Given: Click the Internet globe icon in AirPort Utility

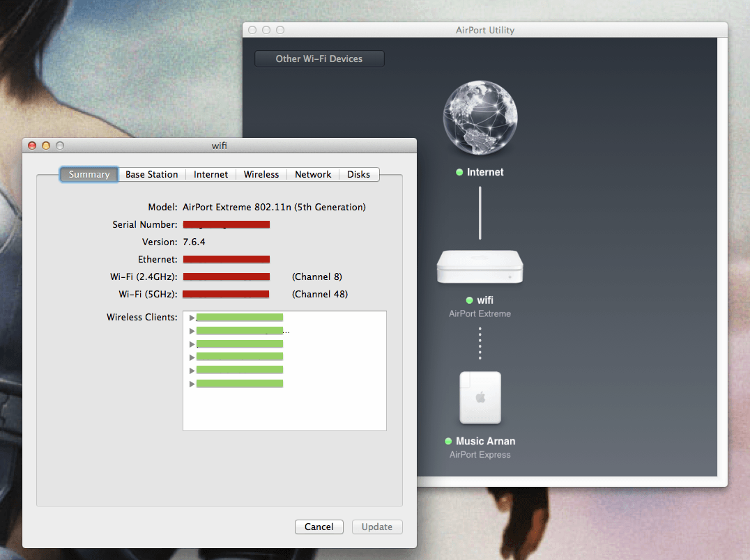Looking at the screenshot, I should pos(480,118).
